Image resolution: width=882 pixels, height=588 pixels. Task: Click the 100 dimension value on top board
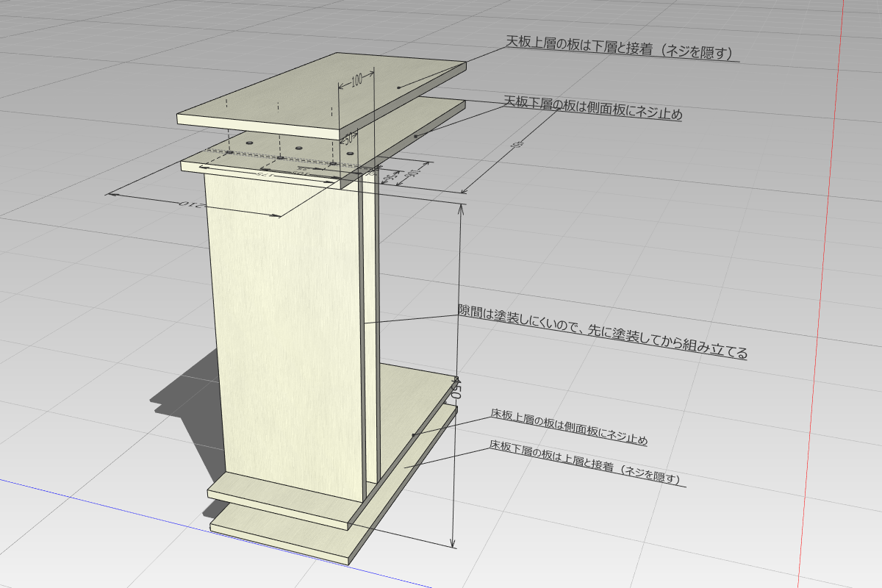356,82
